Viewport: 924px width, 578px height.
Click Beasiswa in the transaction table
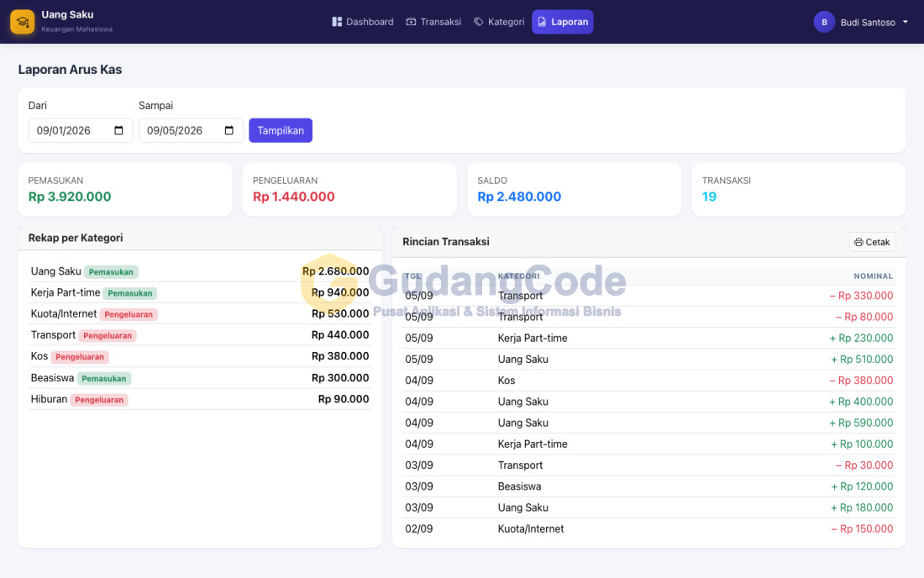pos(519,486)
